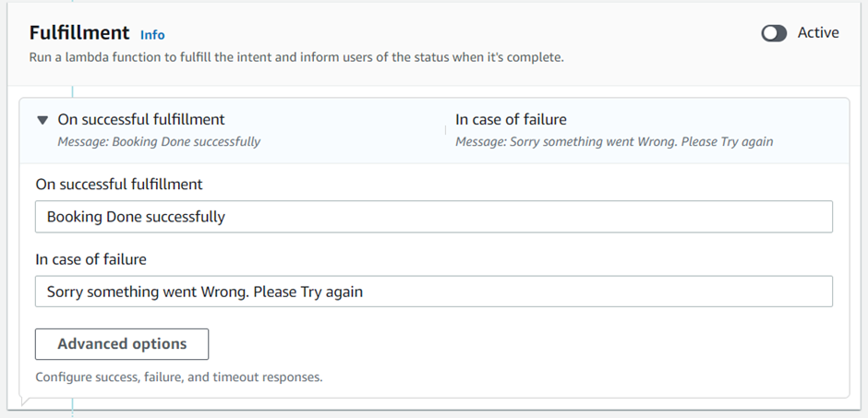Click the divider between the two header columns
The width and height of the screenshot is (868, 418).
pos(445,130)
